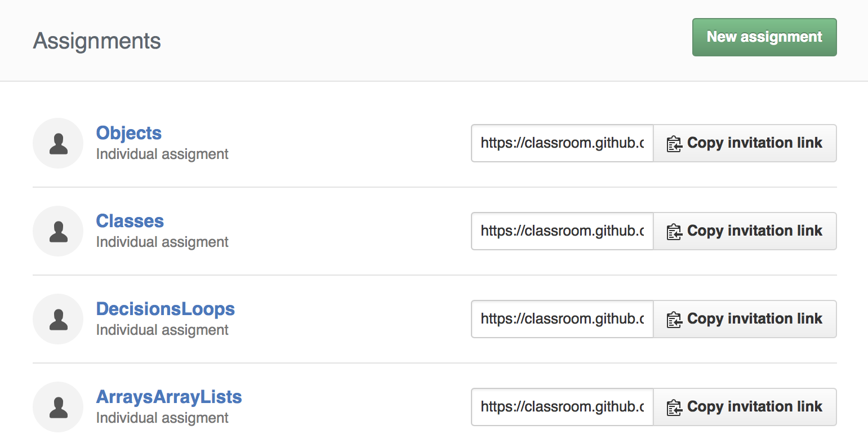The width and height of the screenshot is (868, 447).
Task: Click the avatar icon for DecisionsLoops assignment
Action: [x=58, y=319]
